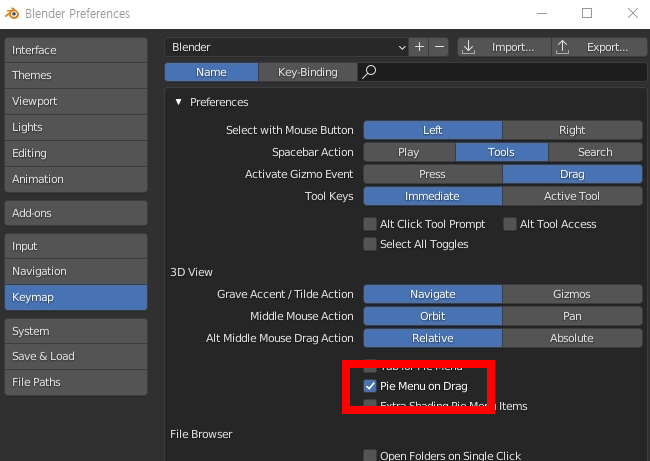Screen dimensions: 650x461
Task: Set Activate Gizmo Event to Drag
Action: [572, 174]
